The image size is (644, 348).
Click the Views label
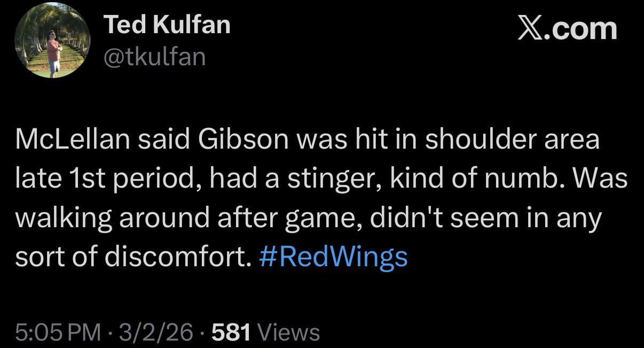click(288, 332)
